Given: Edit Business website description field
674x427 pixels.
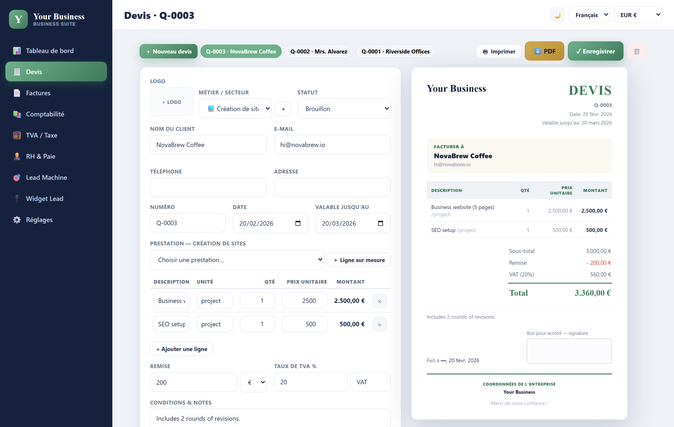Looking at the screenshot, I should coord(172,301).
